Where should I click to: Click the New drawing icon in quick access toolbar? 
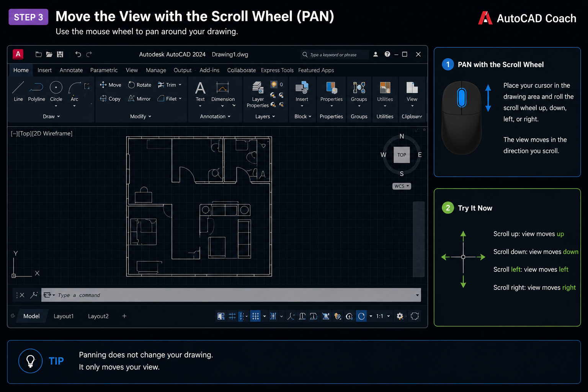pos(38,54)
